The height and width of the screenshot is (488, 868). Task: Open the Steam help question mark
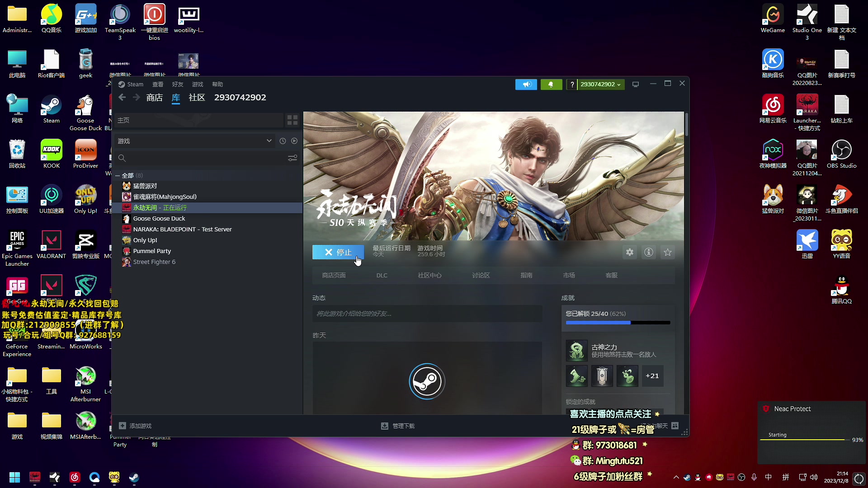coord(572,84)
